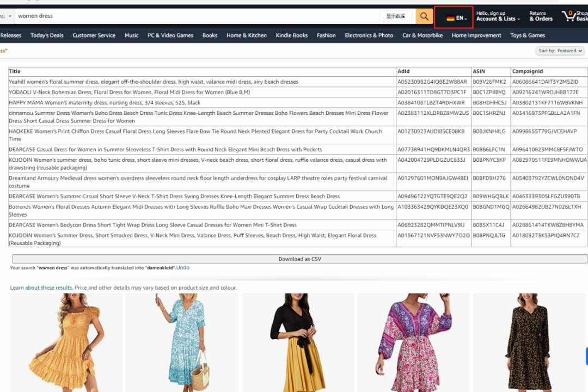The image size is (588, 392).
Task: Open the yellow ruffle dress product image
Action: pos(66,342)
